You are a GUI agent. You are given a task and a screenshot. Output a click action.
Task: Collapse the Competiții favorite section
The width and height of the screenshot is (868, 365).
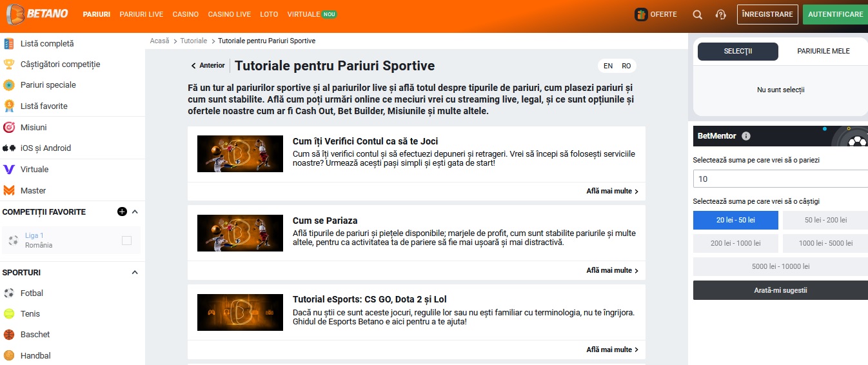135,212
